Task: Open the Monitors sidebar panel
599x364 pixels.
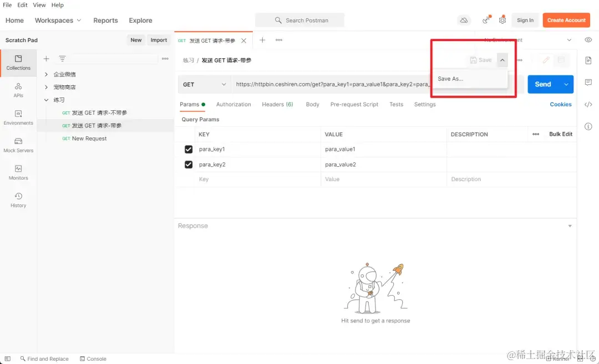Action: pyautogui.click(x=18, y=173)
